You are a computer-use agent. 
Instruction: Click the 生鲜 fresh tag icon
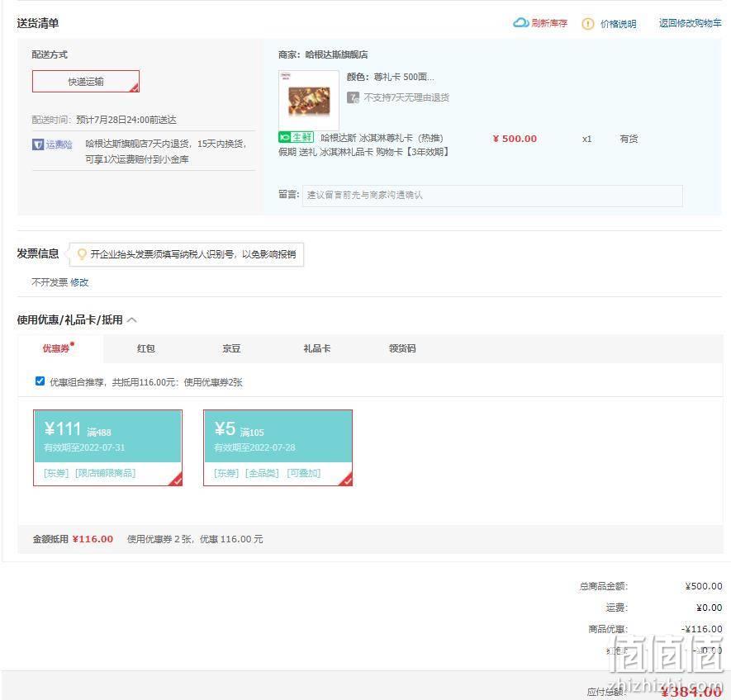pyautogui.click(x=296, y=138)
